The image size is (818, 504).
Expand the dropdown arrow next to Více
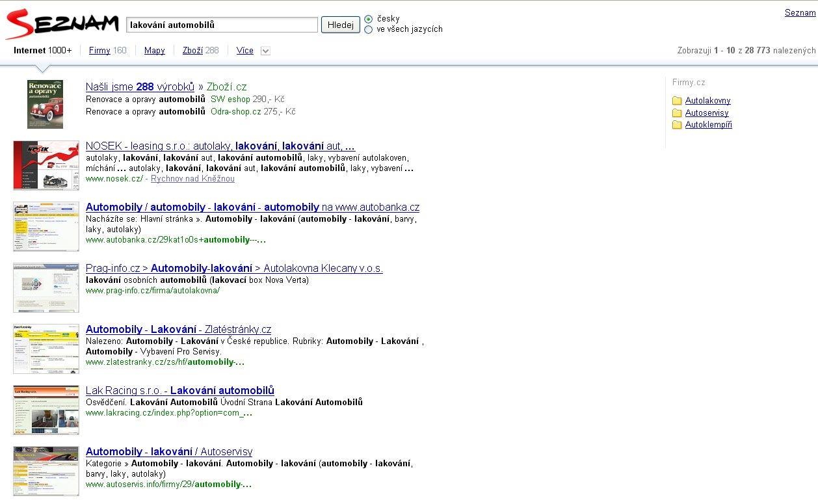pyautogui.click(x=265, y=51)
